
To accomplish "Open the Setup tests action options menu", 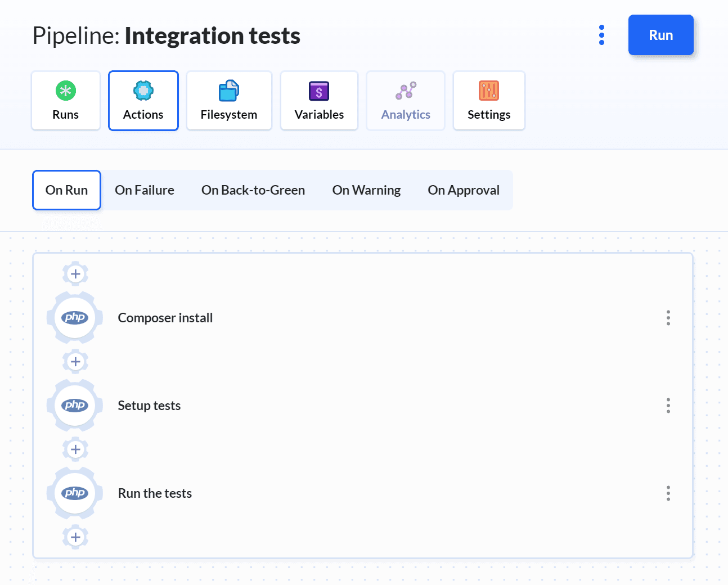I will coord(668,406).
